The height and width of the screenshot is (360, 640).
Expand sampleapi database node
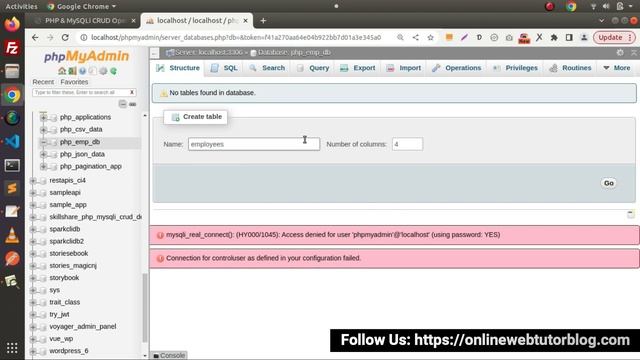pyautogui.click(x=33, y=193)
